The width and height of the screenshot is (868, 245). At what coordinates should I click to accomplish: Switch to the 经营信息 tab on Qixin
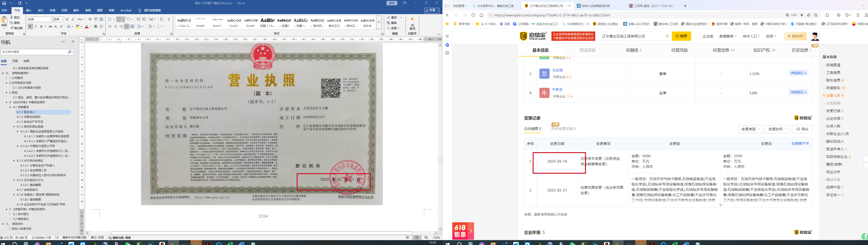pyautogui.click(x=723, y=50)
